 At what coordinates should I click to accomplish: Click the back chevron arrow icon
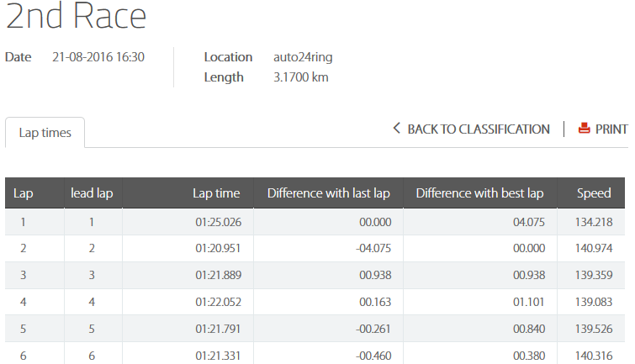pyautogui.click(x=396, y=129)
